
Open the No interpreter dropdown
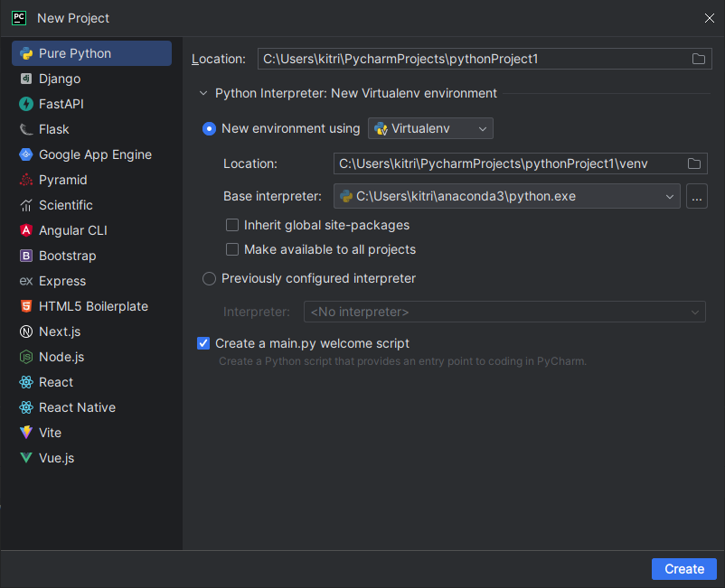pos(504,312)
